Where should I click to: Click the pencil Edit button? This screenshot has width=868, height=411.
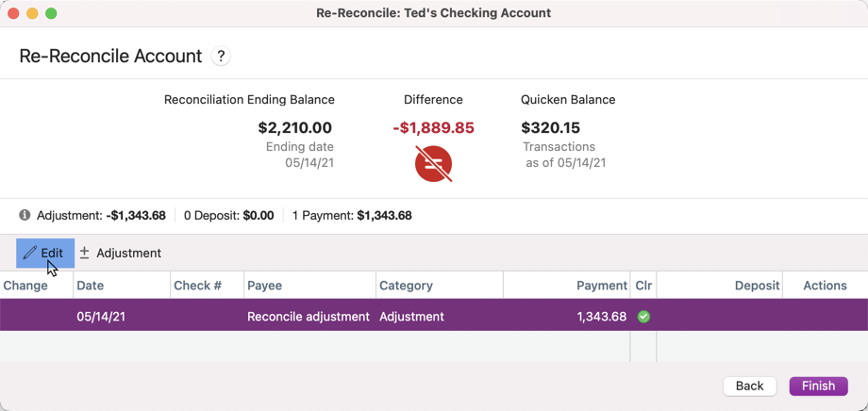tap(44, 253)
